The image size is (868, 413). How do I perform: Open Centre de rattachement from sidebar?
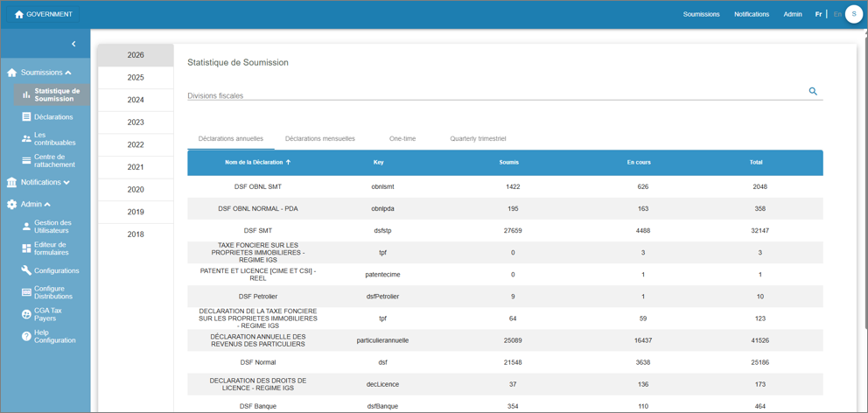54,160
